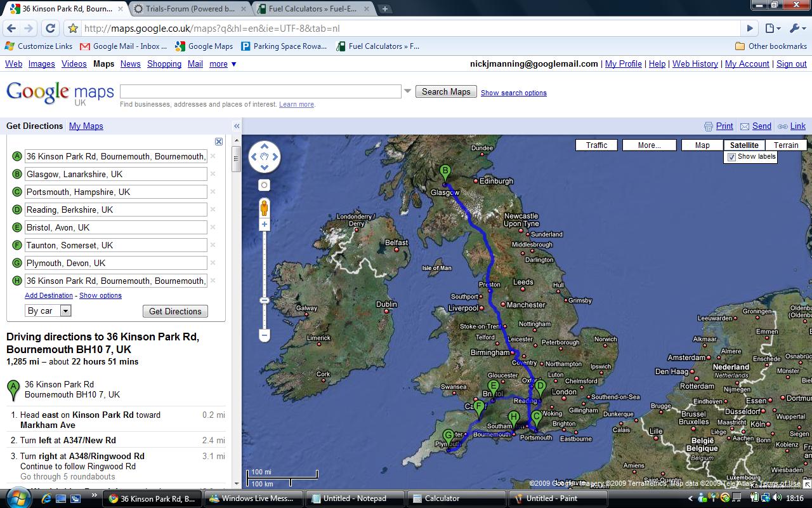Open News in Google navigation bar

click(x=131, y=64)
